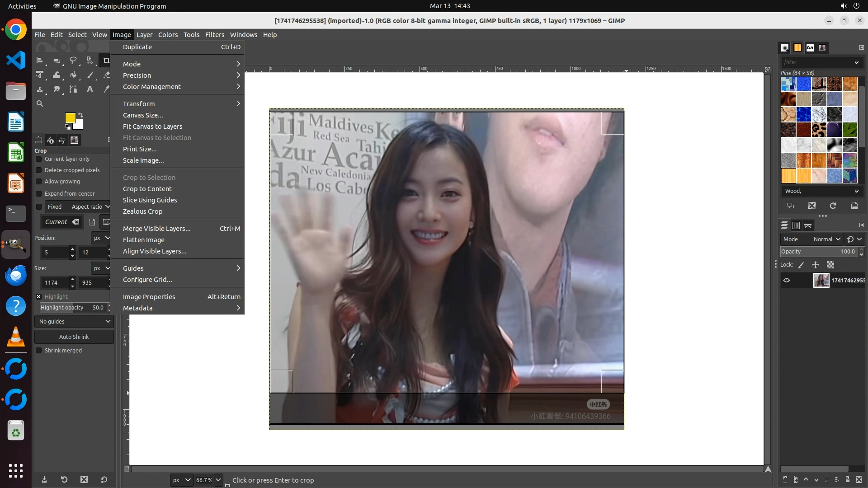Select the Rectangle Select tool

pyautogui.click(x=56, y=60)
